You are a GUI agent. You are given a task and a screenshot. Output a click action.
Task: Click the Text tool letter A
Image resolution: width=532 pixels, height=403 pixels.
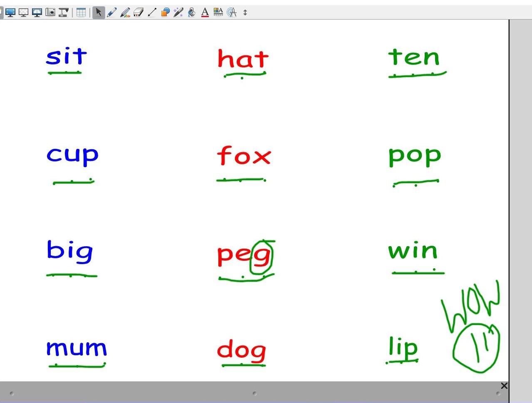[205, 12]
